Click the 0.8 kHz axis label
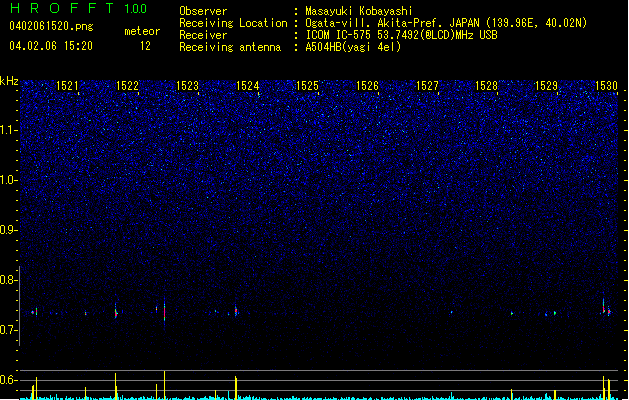629x400 pixels. coord(9,280)
